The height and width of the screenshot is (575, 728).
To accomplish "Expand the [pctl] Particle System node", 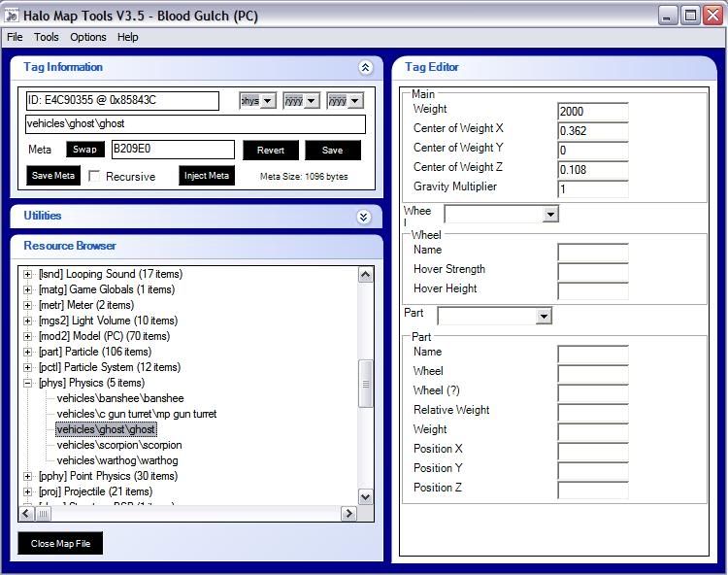I will pyautogui.click(x=28, y=367).
